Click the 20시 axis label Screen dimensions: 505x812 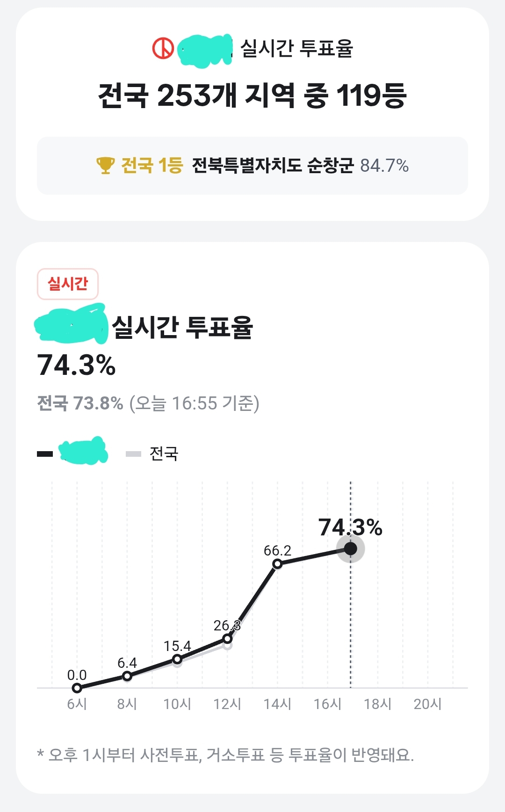point(427,704)
